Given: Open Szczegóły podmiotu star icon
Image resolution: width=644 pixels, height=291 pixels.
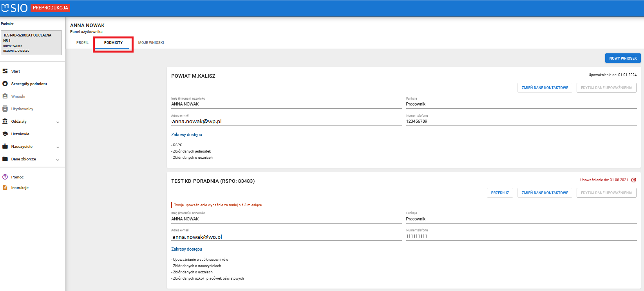Looking at the screenshot, I should 5,84.
